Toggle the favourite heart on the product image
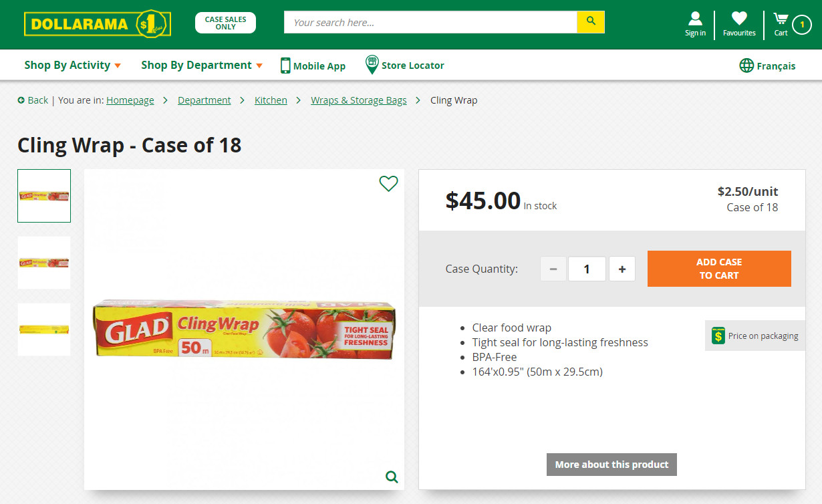This screenshot has width=822, height=504. [x=388, y=184]
